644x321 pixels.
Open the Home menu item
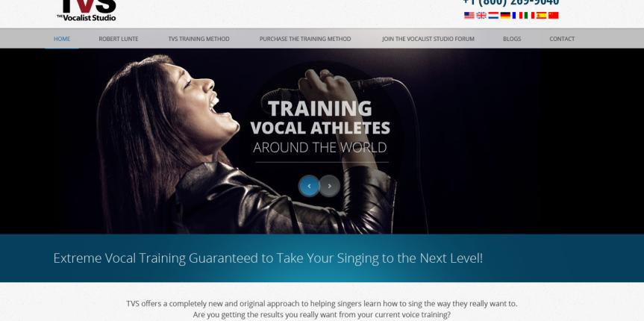pyautogui.click(x=62, y=39)
